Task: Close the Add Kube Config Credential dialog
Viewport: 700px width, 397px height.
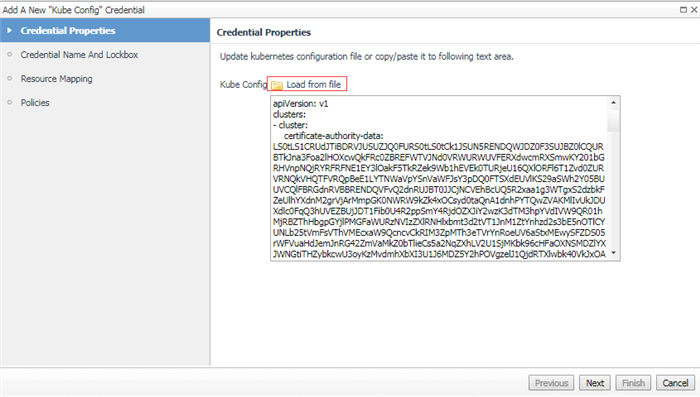Action: 694,9
